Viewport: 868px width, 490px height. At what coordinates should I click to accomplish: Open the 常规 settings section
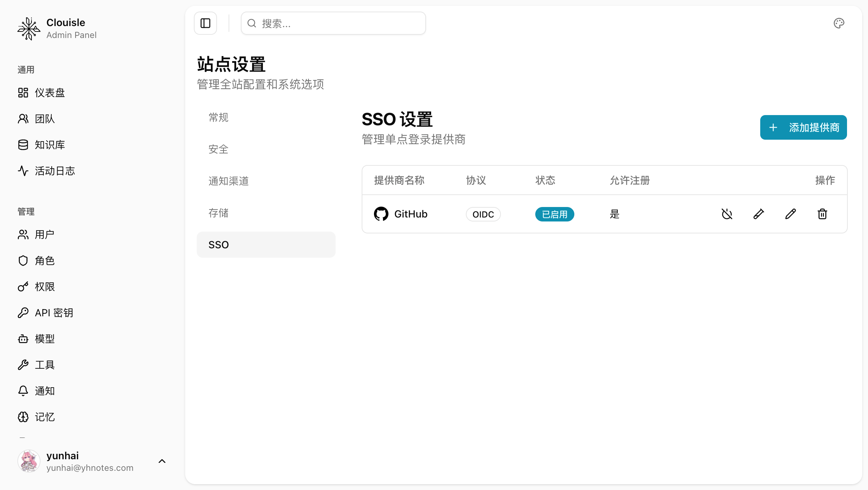(x=218, y=117)
